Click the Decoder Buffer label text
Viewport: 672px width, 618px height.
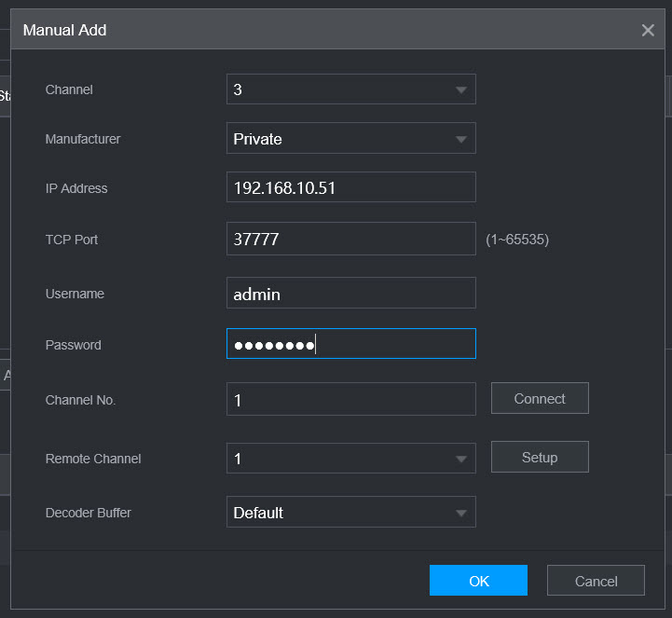point(89,513)
